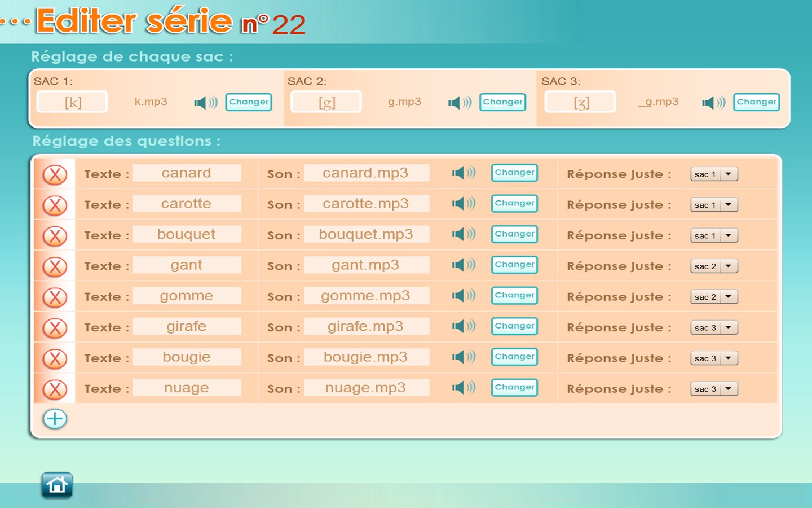Play the gomme.mp3 sound
The width and height of the screenshot is (812, 508).
[x=464, y=295]
